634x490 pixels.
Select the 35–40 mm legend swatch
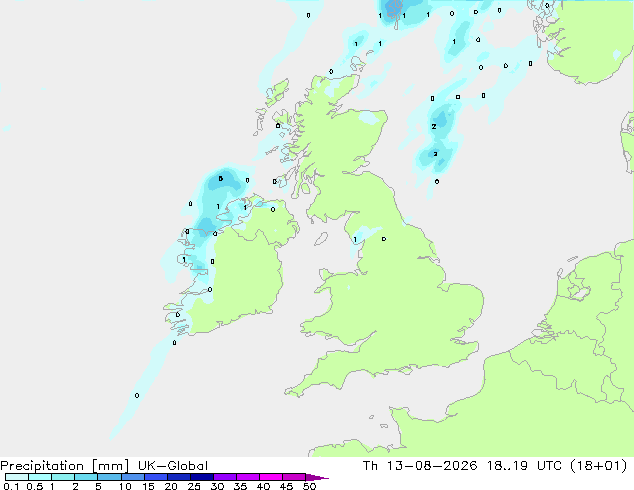coord(248,477)
